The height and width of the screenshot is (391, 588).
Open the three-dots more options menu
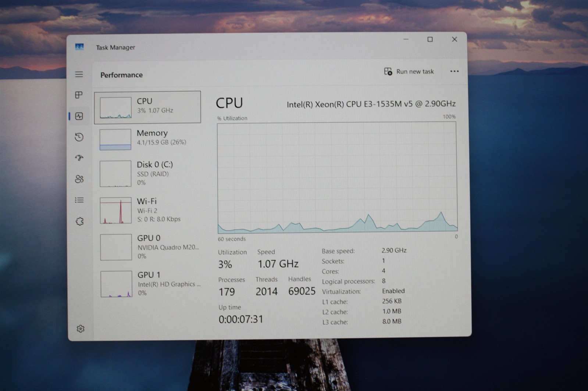click(x=454, y=71)
